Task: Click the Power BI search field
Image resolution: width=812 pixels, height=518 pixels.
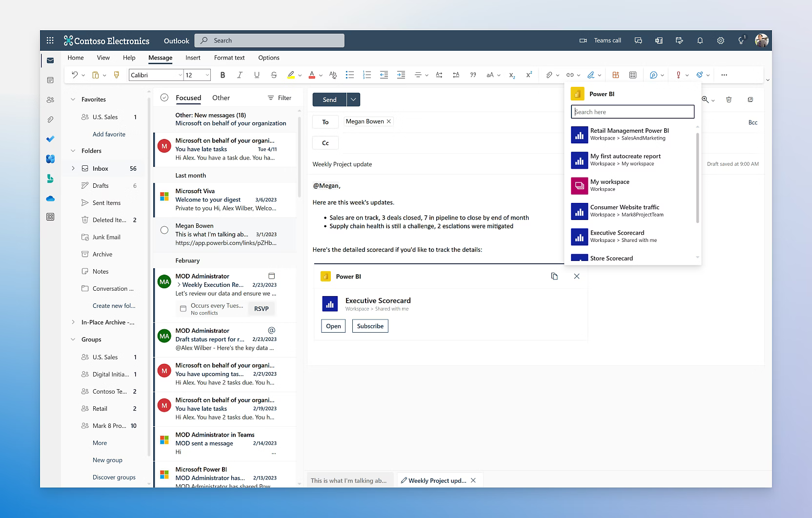Action: 632,112
